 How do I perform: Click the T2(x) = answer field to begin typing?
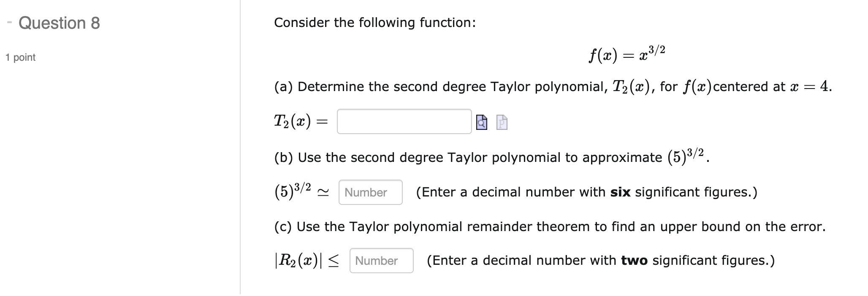coord(403,122)
